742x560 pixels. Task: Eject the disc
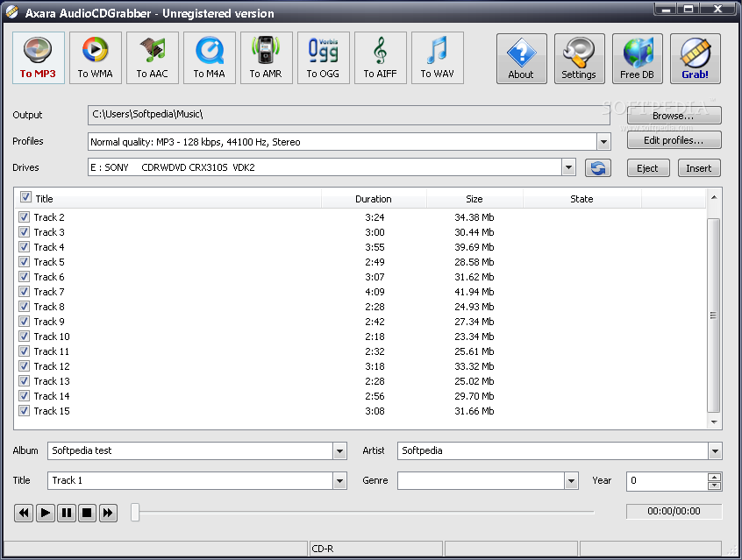pyautogui.click(x=648, y=168)
